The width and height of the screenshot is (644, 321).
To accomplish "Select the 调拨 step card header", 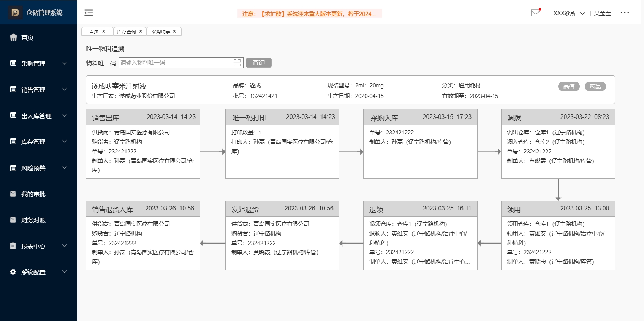I will (558, 117).
